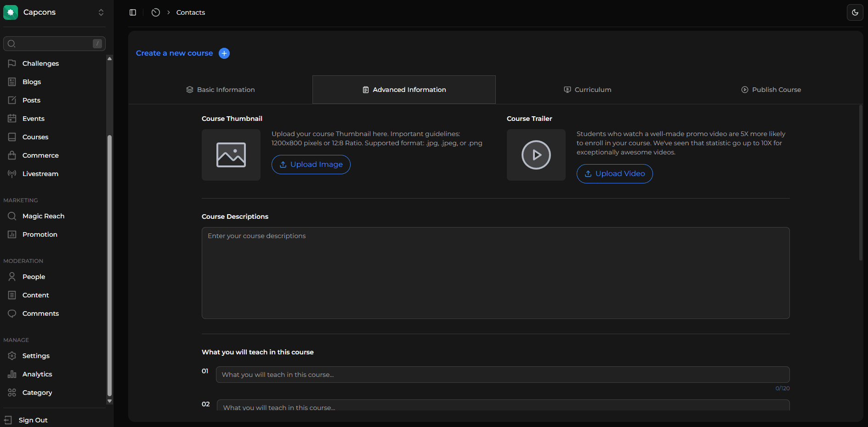Viewport: 868px width, 427px height.
Task: Click the slash shortcut badge in search
Action: click(x=97, y=44)
